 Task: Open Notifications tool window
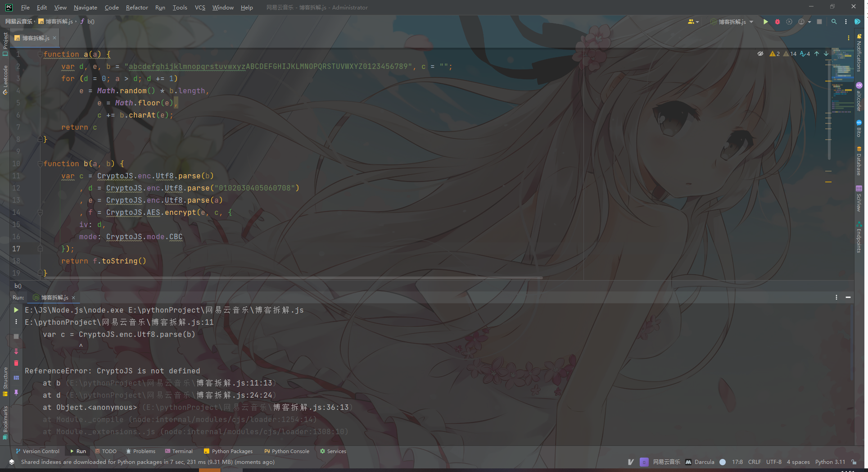(x=859, y=52)
